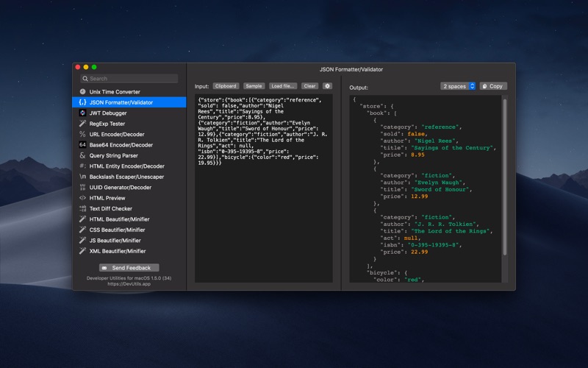Viewport: 588px width, 368px height.
Task: Click the RegExp Tester icon
Action: coord(82,124)
